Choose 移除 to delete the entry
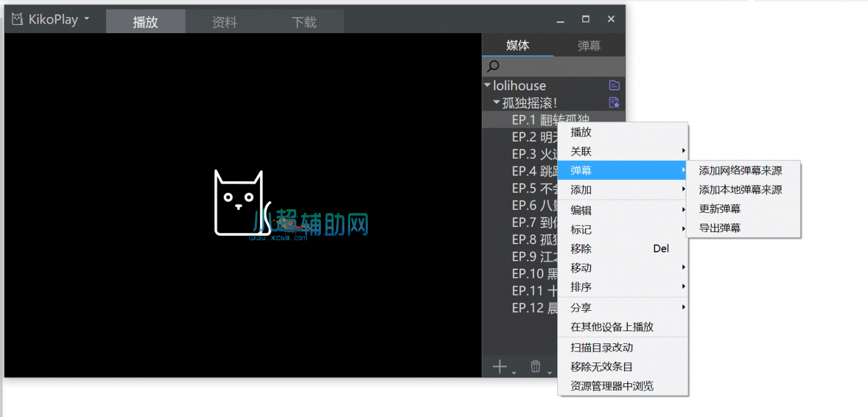This screenshot has width=868, height=417. 580,249
